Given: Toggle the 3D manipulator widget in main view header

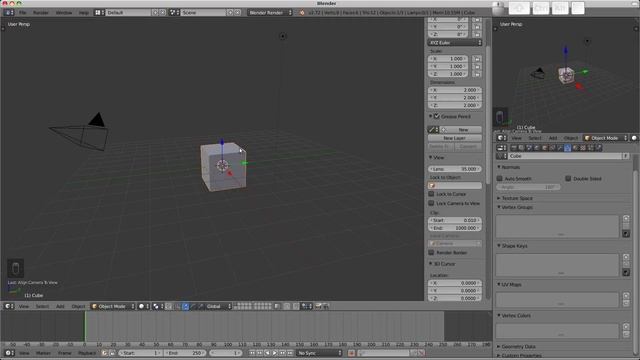Looking at the screenshot, I should [178, 306].
